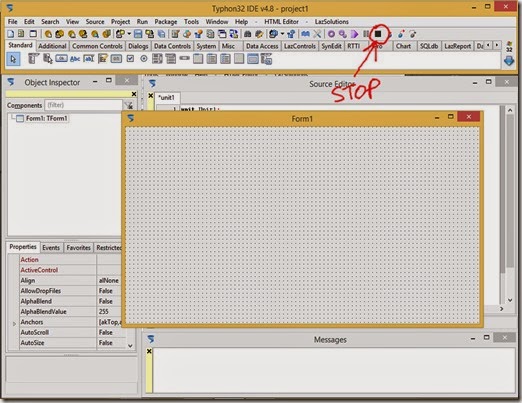522x403 pixels.
Task: Pick the TCheckBox component icon
Action: tap(130, 59)
